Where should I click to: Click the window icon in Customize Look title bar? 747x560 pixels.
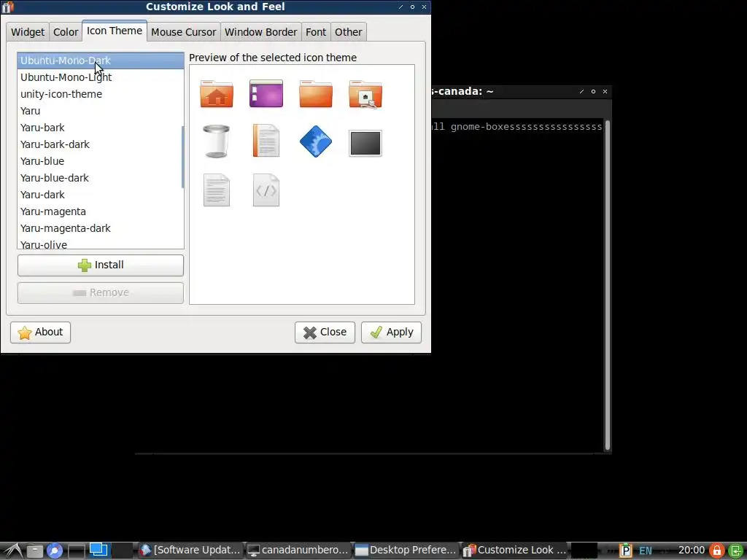(7, 7)
